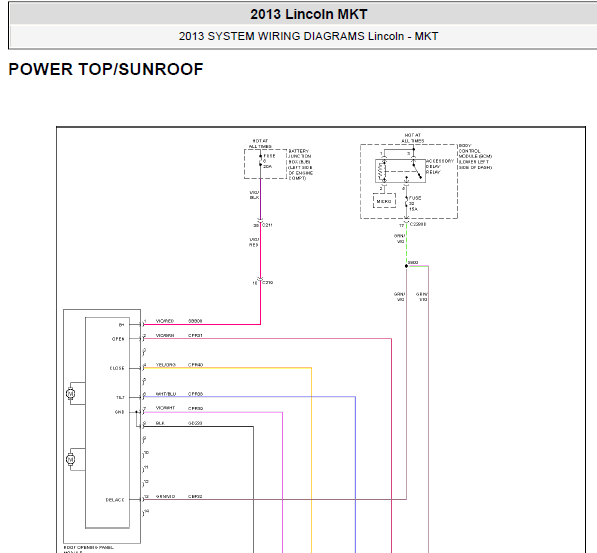Click the Accessory Delay Relay label
Viewport: 597px width, 553px height.
pos(440,166)
